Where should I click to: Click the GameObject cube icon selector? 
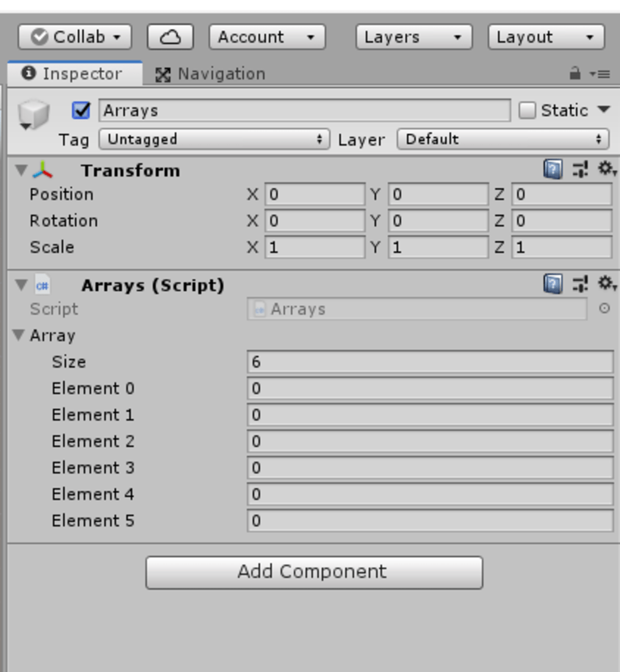[x=34, y=115]
